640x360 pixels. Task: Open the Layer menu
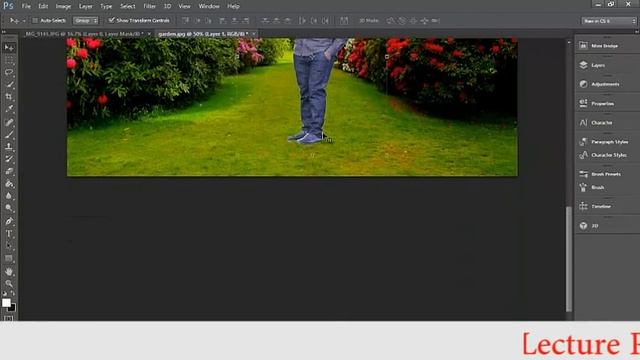86,6
